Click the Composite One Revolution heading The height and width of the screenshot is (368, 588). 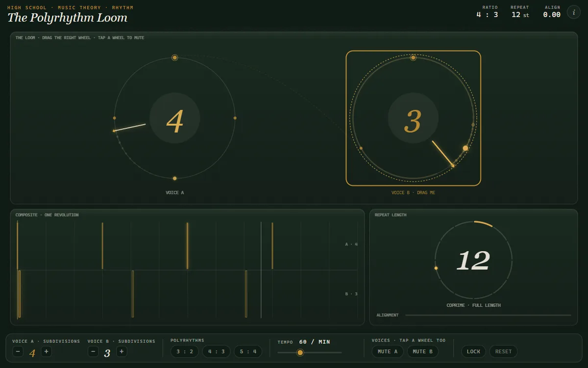pos(47,215)
